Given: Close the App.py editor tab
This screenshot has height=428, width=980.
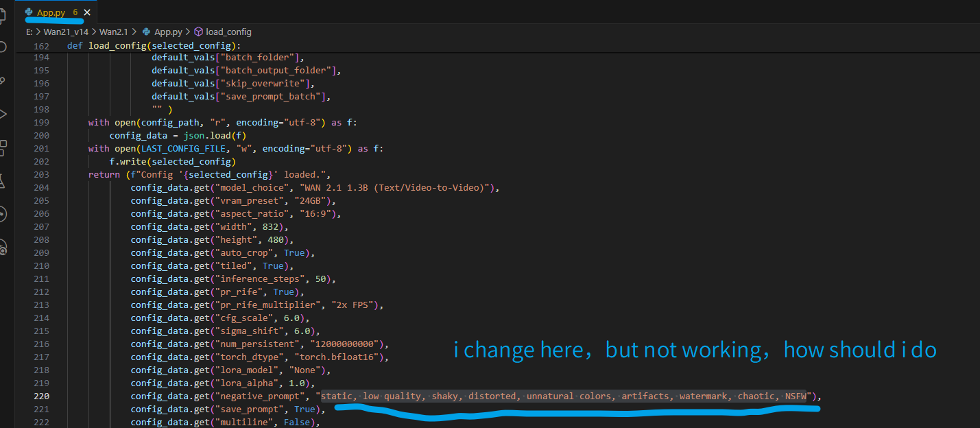Looking at the screenshot, I should pyautogui.click(x=87, y=12).
